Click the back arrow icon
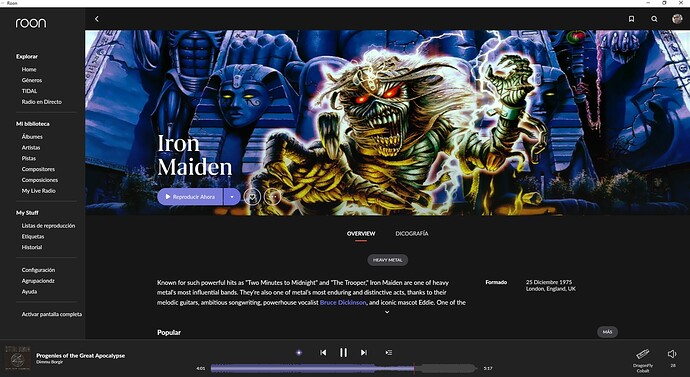690x377 pixels. pos(97,19)
